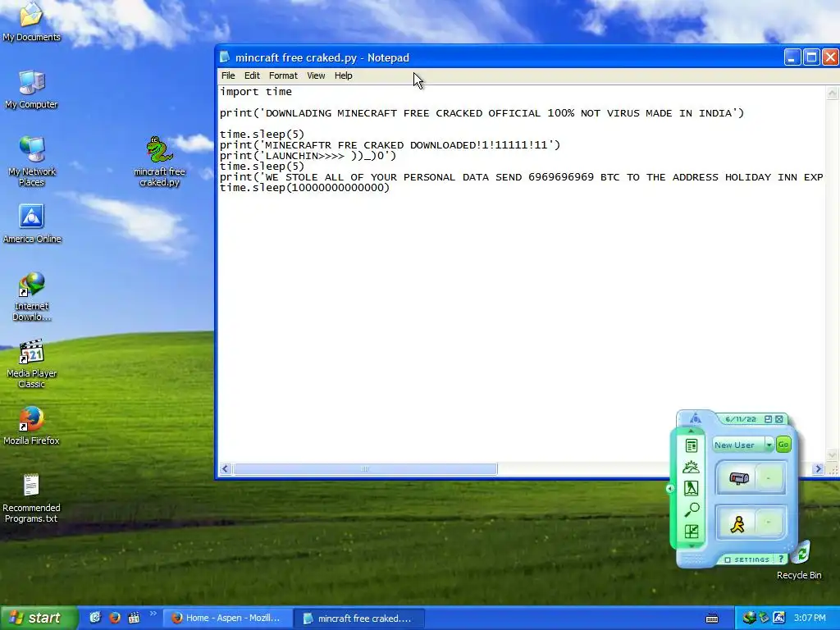Open the File menu in Notepad
The image size is (840, 630).
[228, 75]
